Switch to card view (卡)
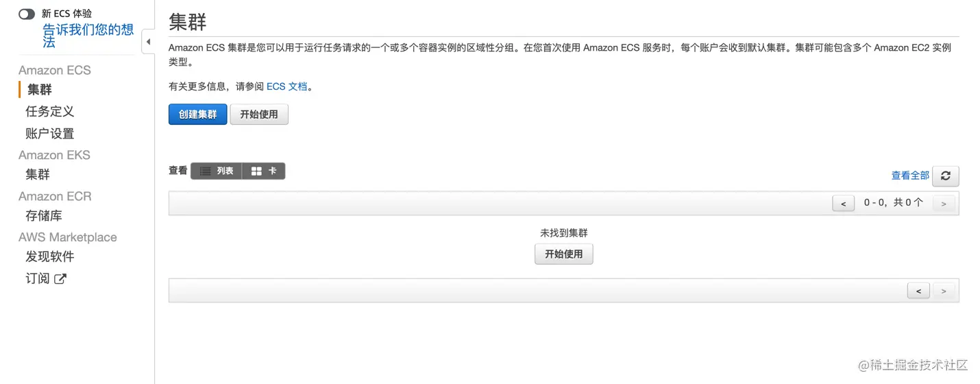The height and width of the screenshot is (384, 980). pyautogui.click(x=264, y=171)
